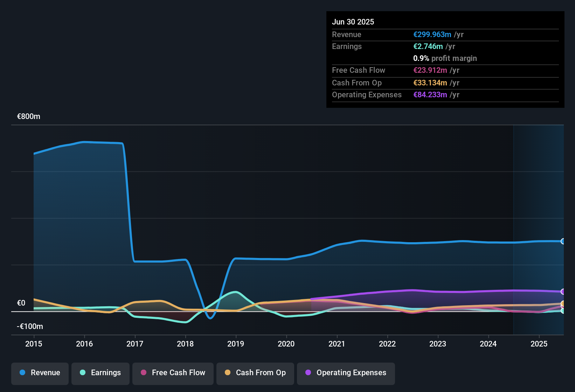Click the pink Free Cash Flow legend dot
Viewport: 575px width, 392px height.
coord(143,373)
